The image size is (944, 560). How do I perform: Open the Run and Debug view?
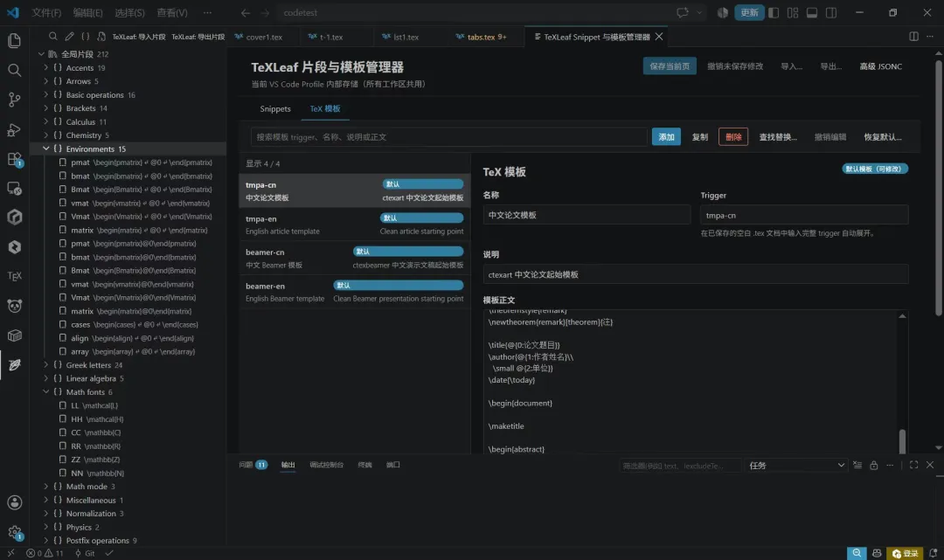(x=15, y=129)
